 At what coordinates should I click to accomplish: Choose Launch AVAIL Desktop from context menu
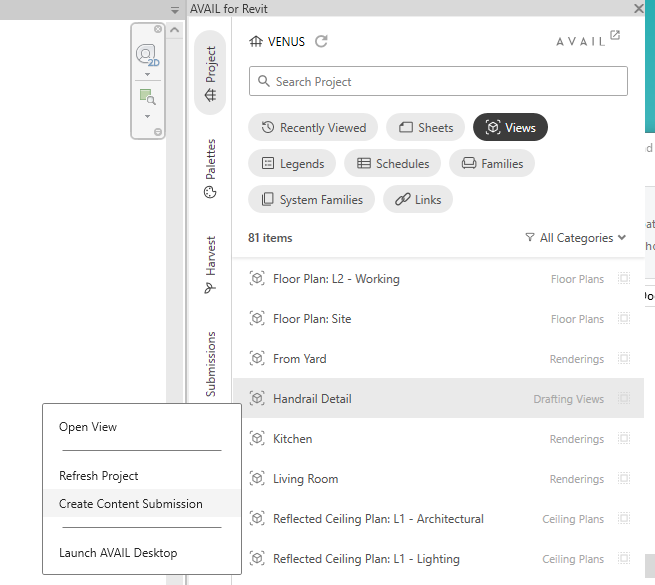tap(142, 553)
